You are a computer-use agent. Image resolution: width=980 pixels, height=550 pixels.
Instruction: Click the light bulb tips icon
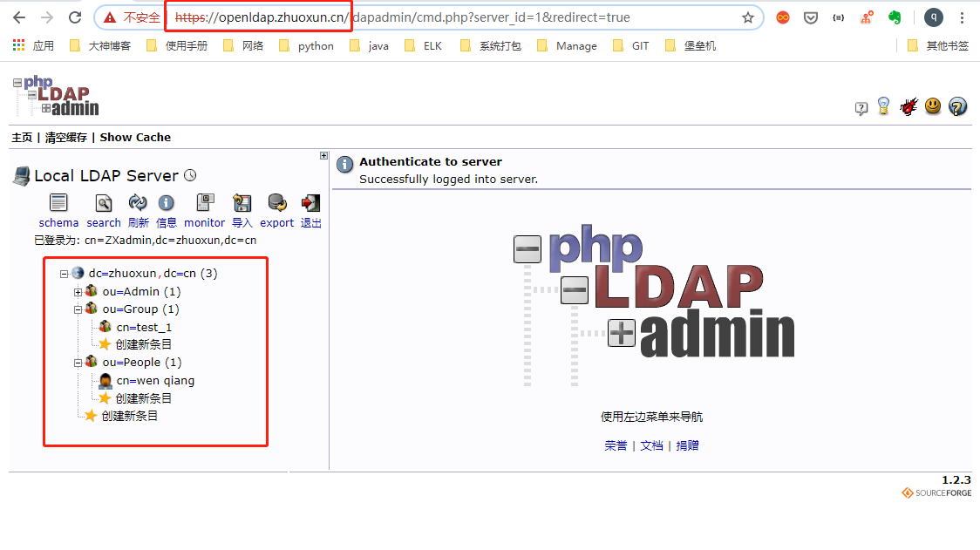[884, 105]
